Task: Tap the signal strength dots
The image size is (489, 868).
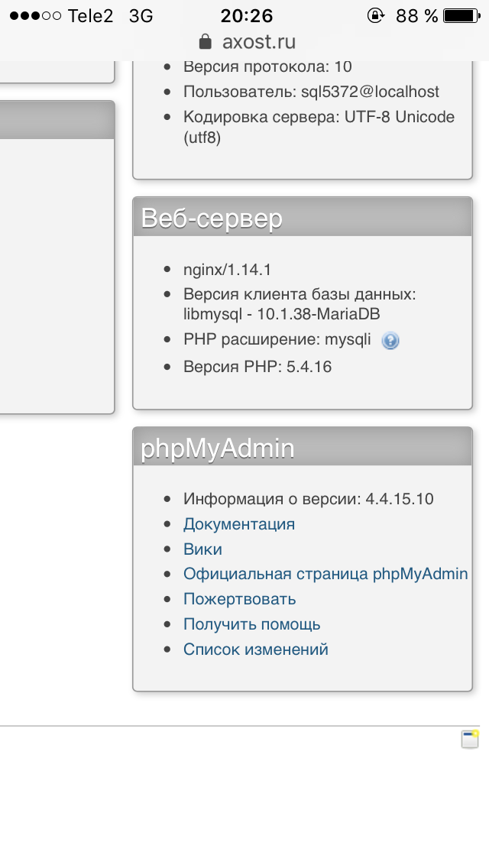Action: (35, 15)
